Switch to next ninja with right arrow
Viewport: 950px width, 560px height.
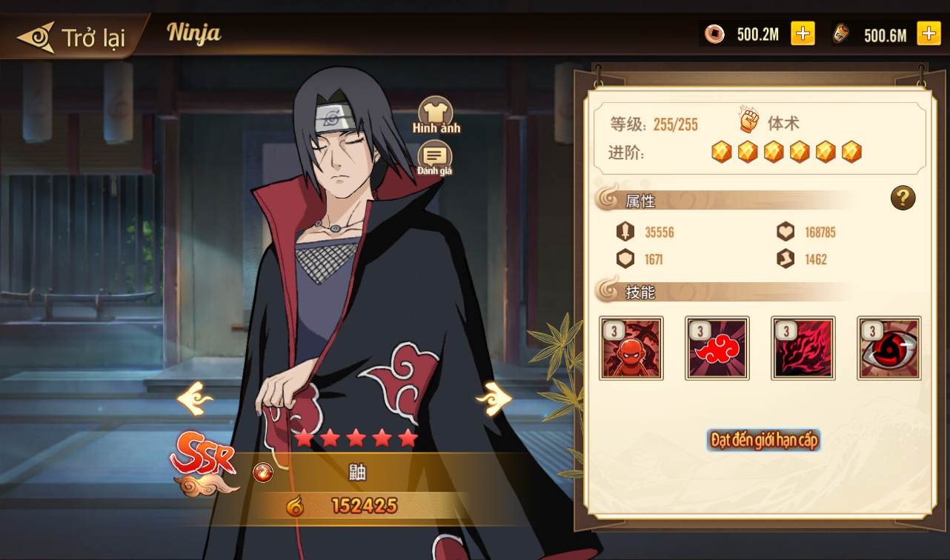click(x=494, y=400)
